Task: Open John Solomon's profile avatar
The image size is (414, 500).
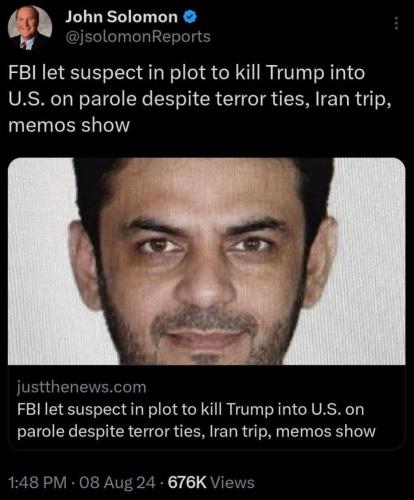Action: coord(30,28)
